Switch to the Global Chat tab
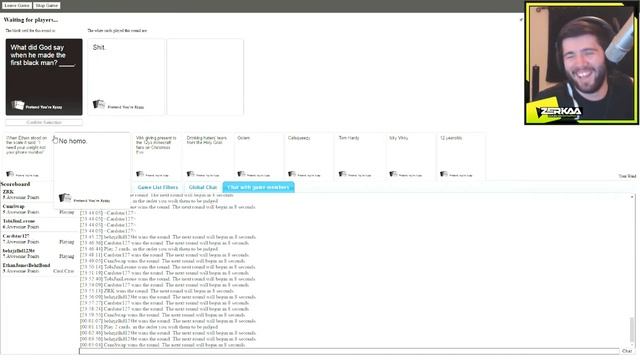Image resolution: width=640 pixels, height=360 pixels. 202,187
